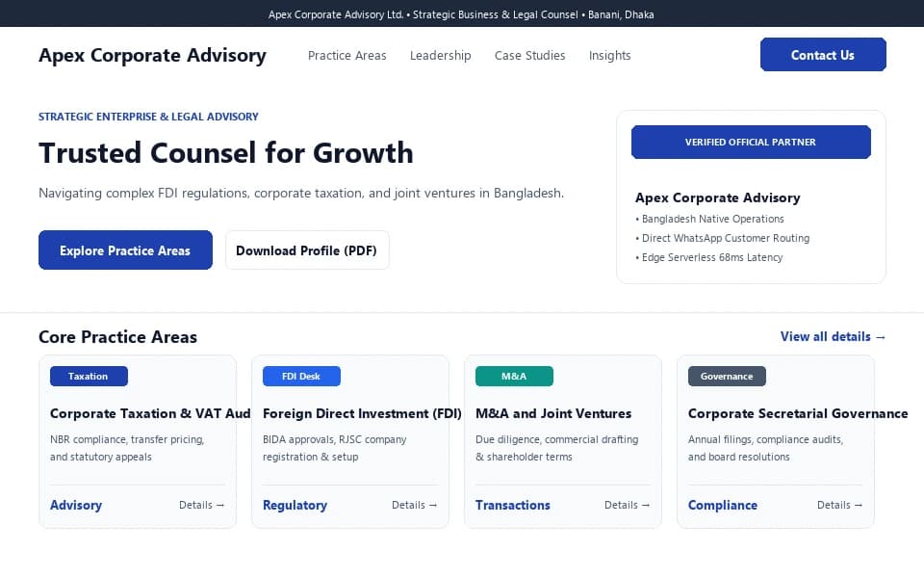924x578 pixels.
Task: Click the Annual filings, compliance audits description
Action: (x=765, y=448)
